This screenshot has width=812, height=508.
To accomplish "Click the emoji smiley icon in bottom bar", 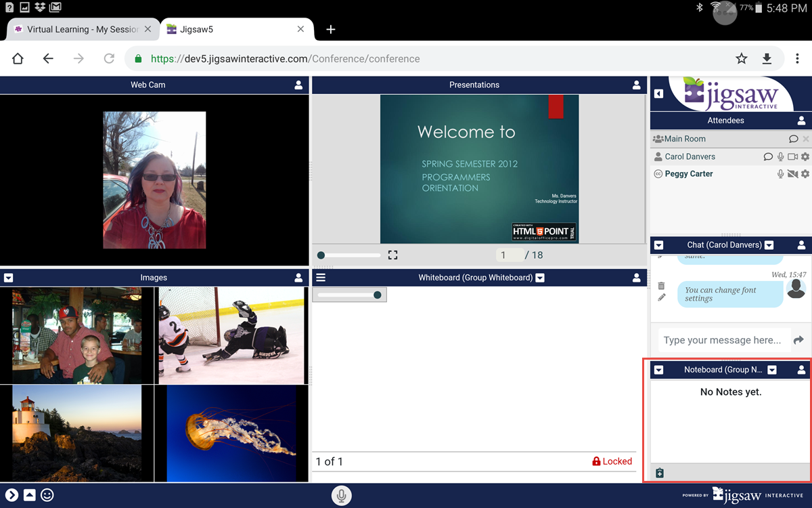I will [x=47, y=495].
